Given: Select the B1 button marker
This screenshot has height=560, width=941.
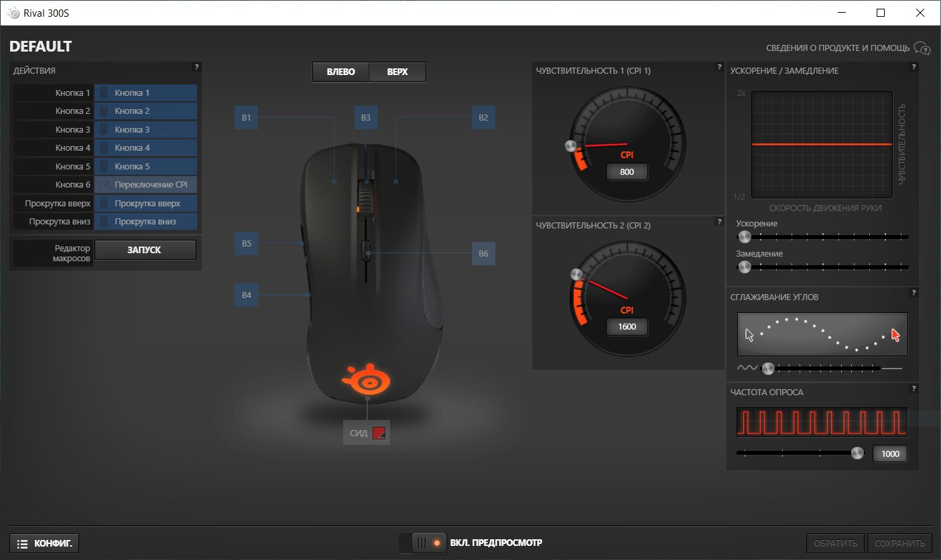Looking at the screenshot, I should pyautogui.click(x=247, y=118).
